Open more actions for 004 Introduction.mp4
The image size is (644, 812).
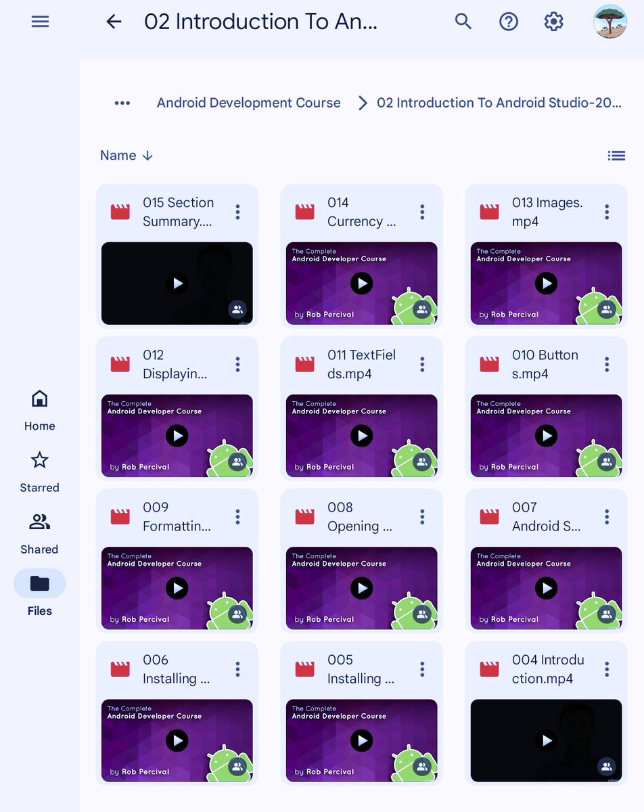tap(607, 669)
